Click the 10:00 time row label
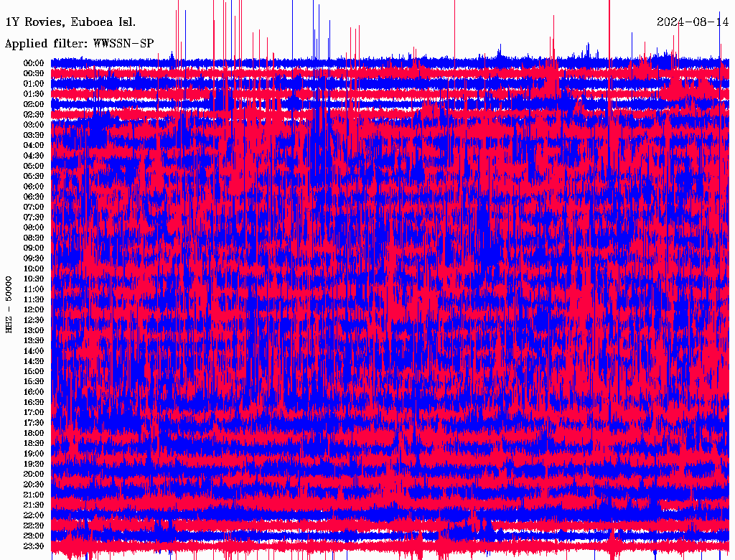 pos(34,269)
